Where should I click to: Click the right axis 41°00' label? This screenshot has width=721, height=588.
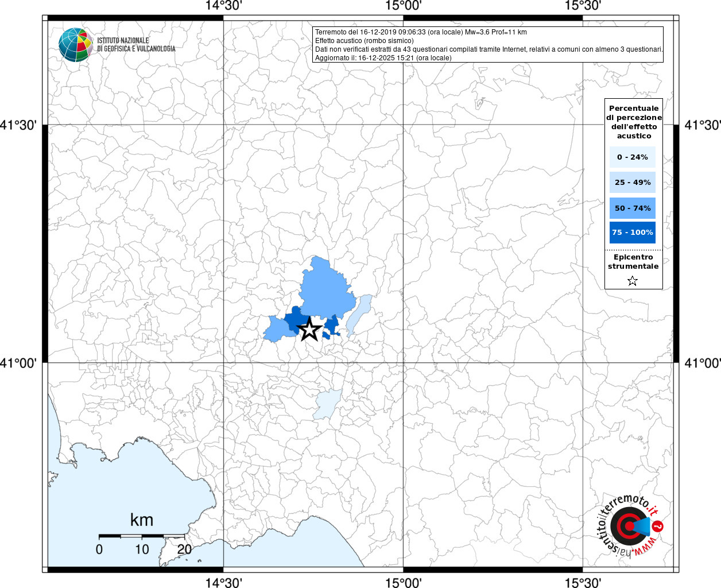click(703, 363)
